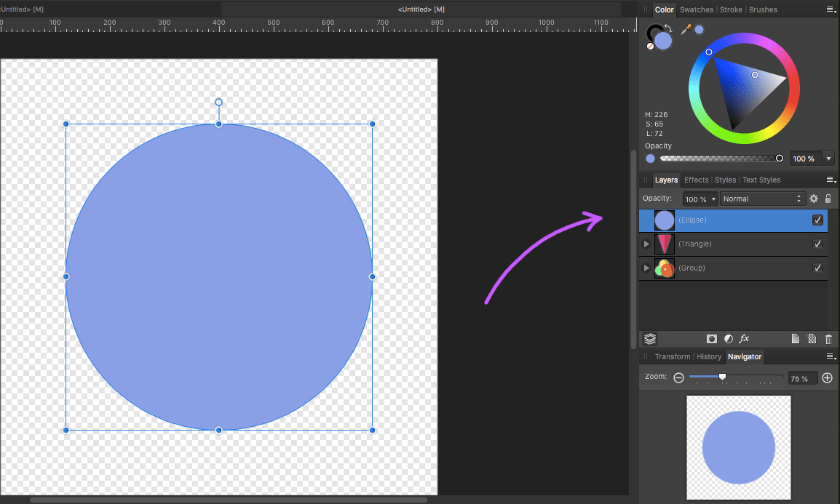The width and height of the screenshot is (840, 504).
Task: Click the zoom in plus button
Action: [827, 377]
